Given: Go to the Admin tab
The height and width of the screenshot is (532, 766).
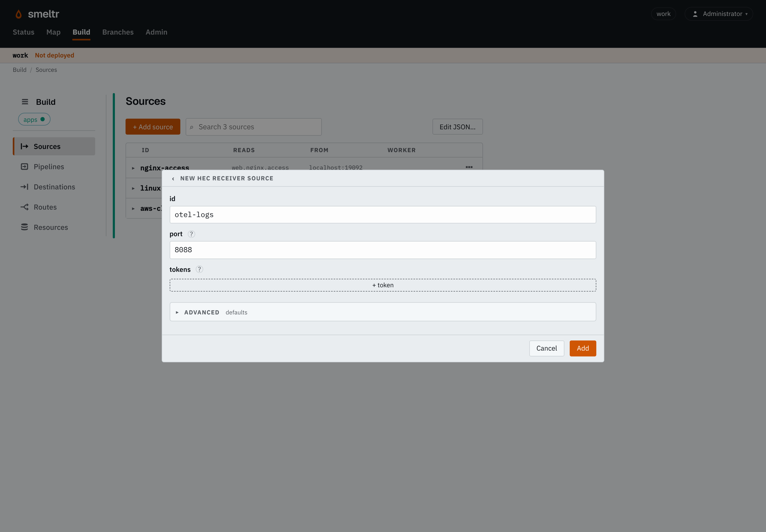Looking at the screenshot, I should (156, 32).
